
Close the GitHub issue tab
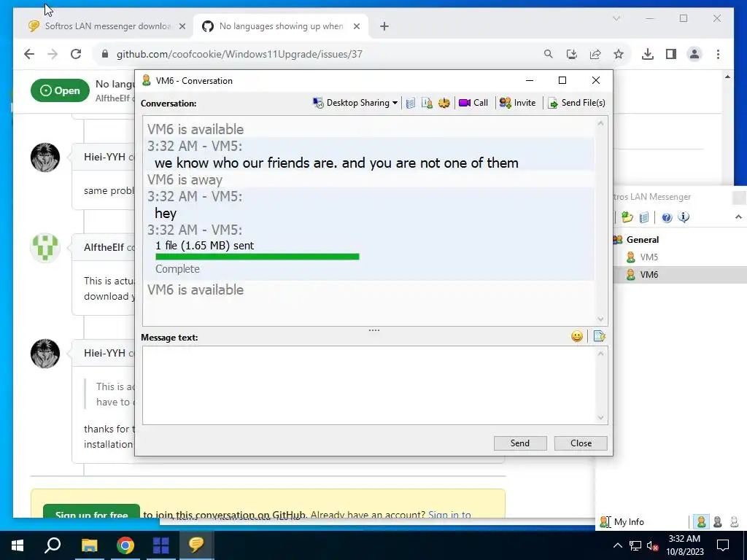356,27
